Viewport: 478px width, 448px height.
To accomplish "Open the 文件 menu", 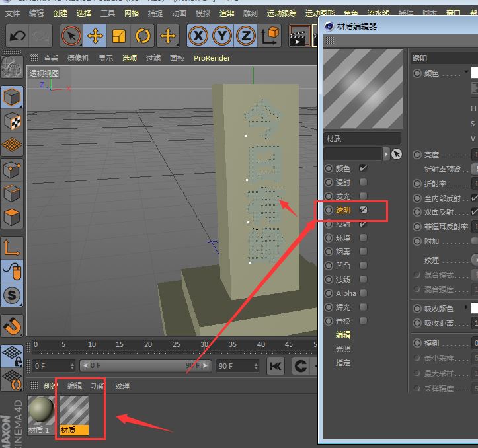I will [13, 13].
